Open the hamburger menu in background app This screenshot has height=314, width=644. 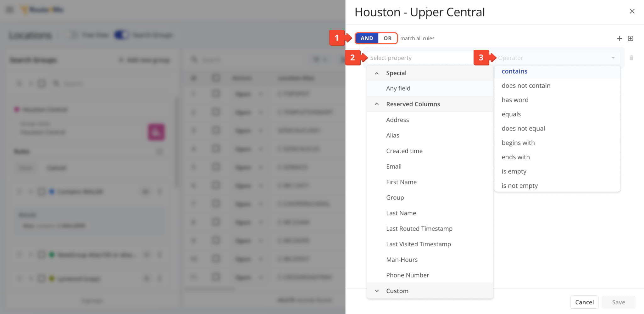[10, 10]
